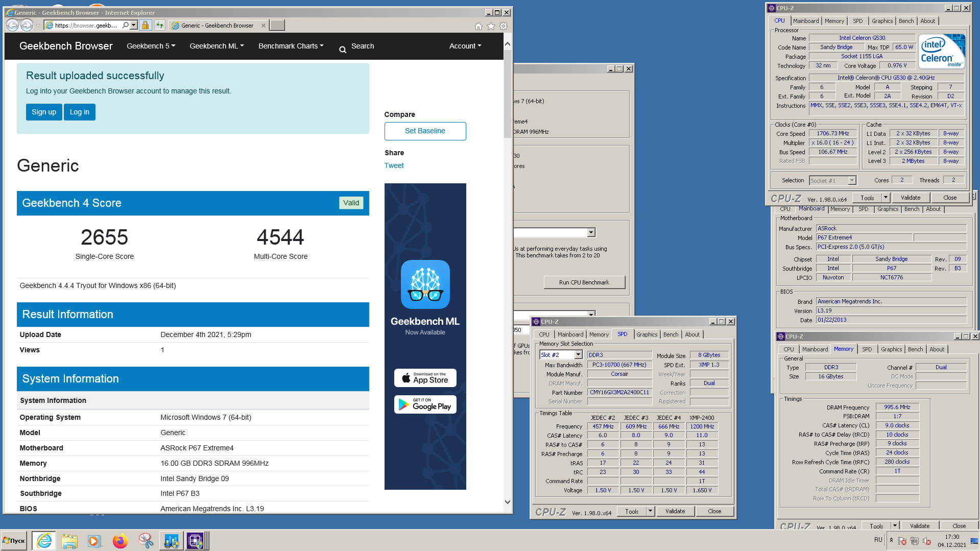Click Validate in the SPD CPU-Z window
Screen dimensions: 980x551
(x=675, y=511)
